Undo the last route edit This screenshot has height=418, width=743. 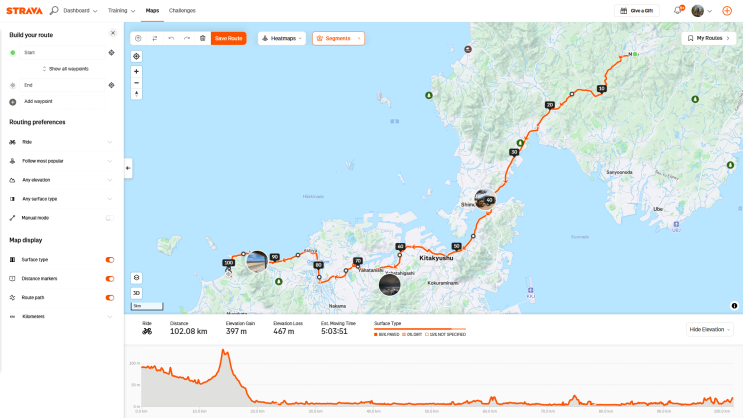tap(171, 38)
